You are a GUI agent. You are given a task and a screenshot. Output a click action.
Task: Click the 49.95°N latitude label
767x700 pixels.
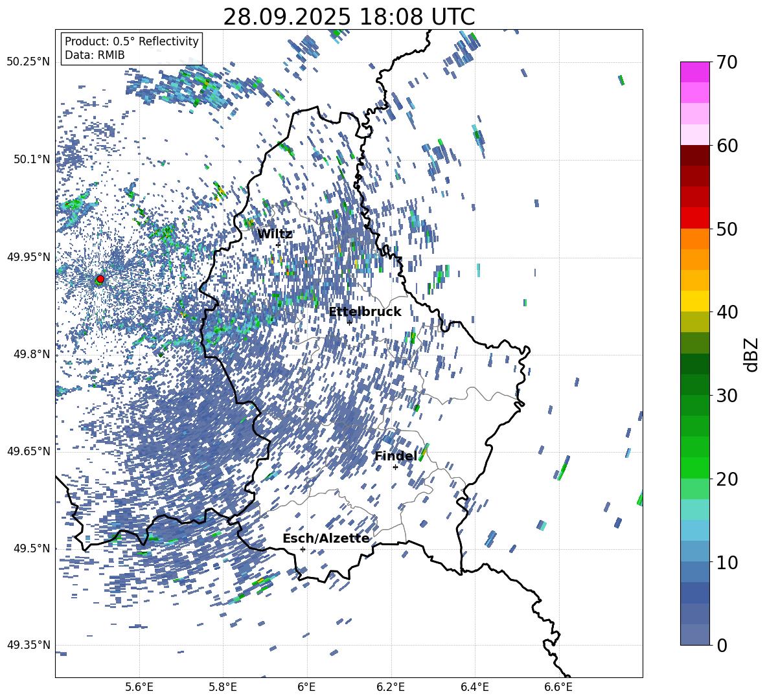[x=29, y=257]
